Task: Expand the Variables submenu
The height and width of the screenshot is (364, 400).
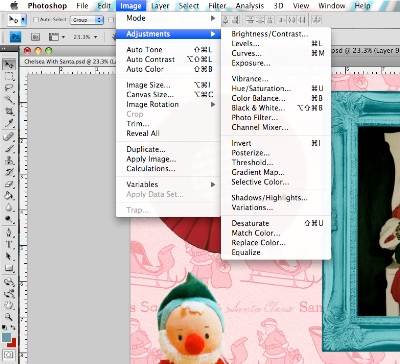Action: coord(168,184)
